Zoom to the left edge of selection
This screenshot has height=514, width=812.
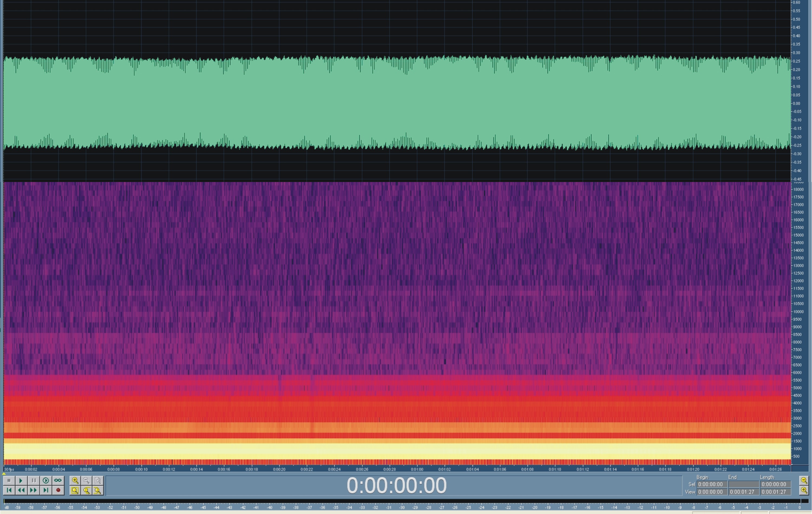coord(86,490)
